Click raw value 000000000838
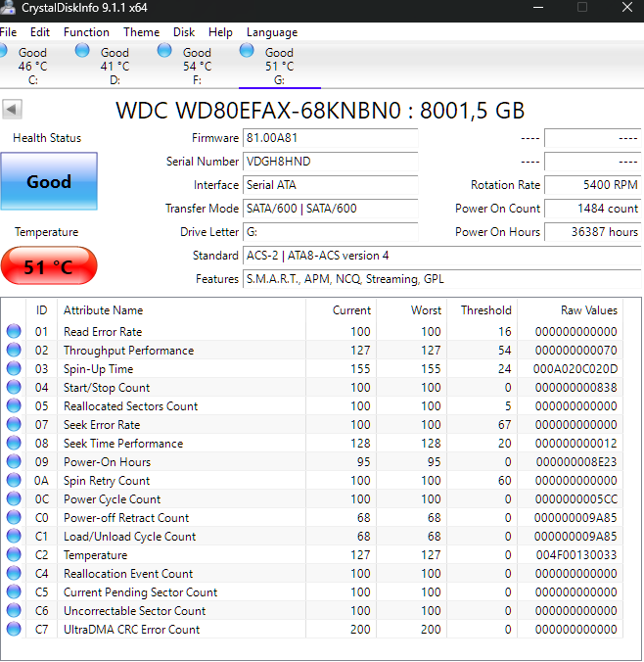This screenshot has width=644, height=662. (x=576, y=388)
